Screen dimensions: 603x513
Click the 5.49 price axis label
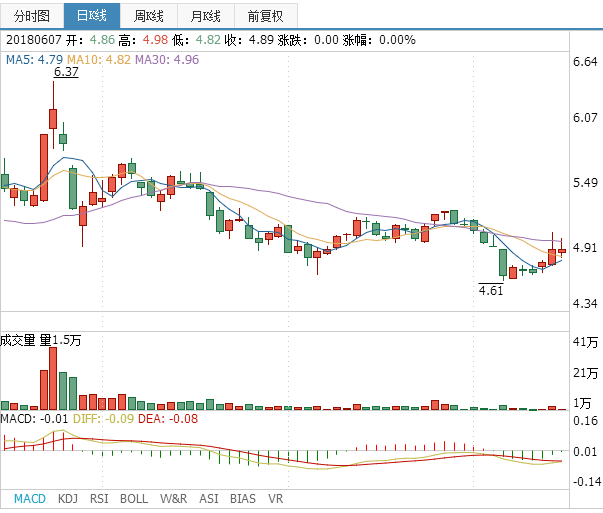click(585, 183)
